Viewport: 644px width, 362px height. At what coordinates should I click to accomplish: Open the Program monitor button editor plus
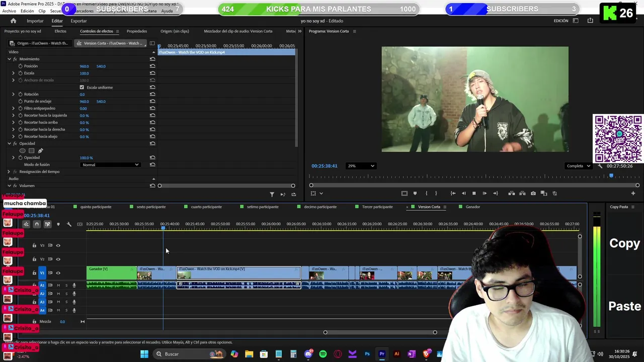(x=633, y=193)
